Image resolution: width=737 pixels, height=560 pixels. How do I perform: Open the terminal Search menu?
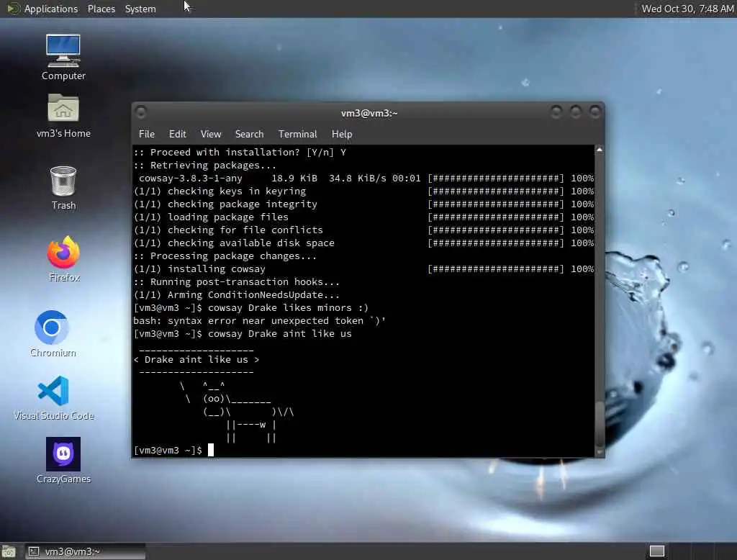coord(249,134)
